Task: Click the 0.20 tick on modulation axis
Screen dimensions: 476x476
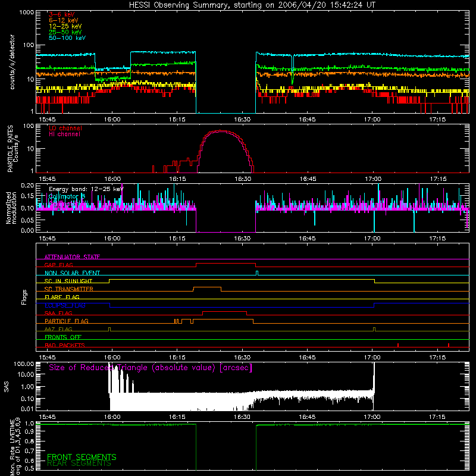Action: pyautogui.click(x=27, y=186)
